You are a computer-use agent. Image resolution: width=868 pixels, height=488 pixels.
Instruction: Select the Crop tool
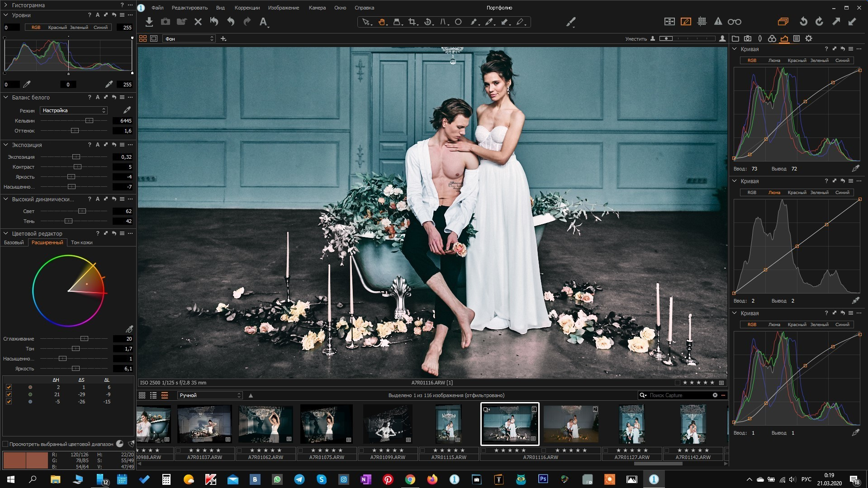412,22
